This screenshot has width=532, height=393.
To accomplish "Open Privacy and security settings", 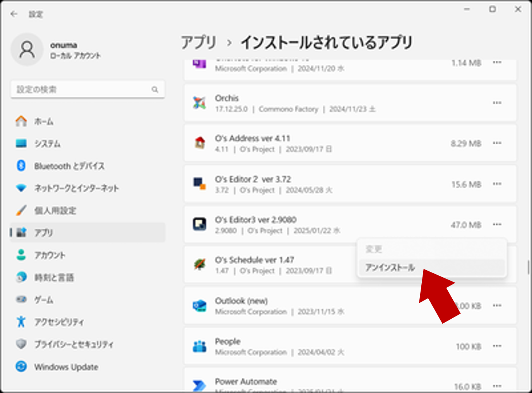I will (x=88, y=344).
